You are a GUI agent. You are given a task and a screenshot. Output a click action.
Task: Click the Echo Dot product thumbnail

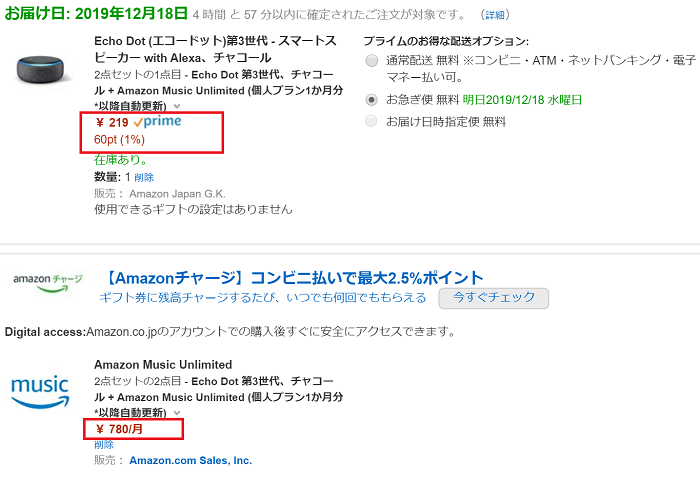(x=41, y=69)
